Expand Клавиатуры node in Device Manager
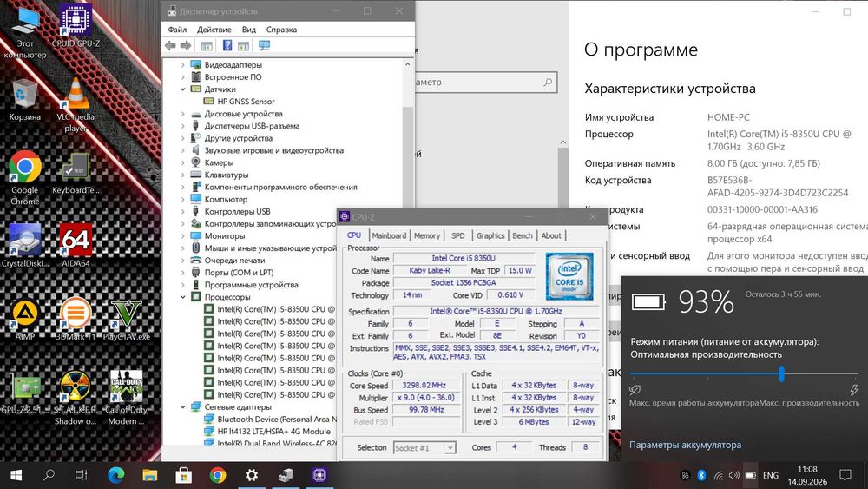The image size is (868, 489). 182,175
